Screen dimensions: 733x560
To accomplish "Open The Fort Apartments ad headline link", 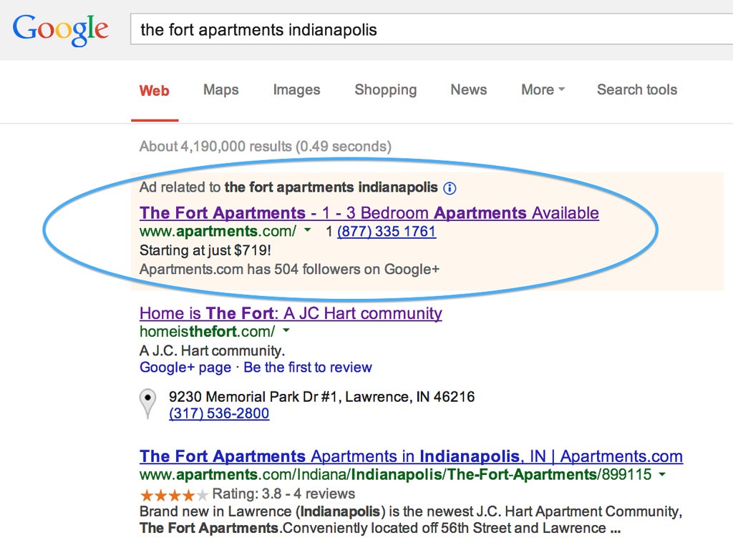I will (x=369, y=213).
